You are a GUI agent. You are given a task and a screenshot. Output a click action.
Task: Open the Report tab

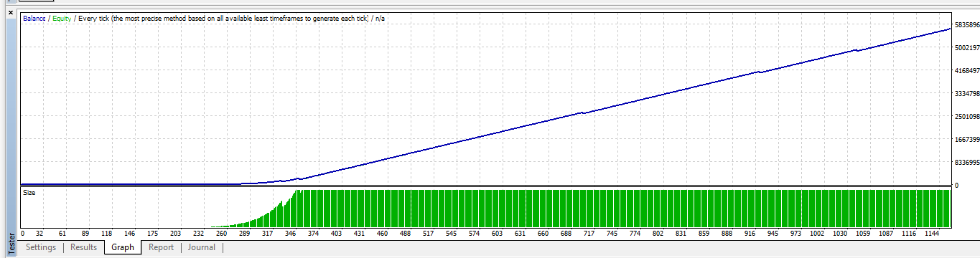161,247
